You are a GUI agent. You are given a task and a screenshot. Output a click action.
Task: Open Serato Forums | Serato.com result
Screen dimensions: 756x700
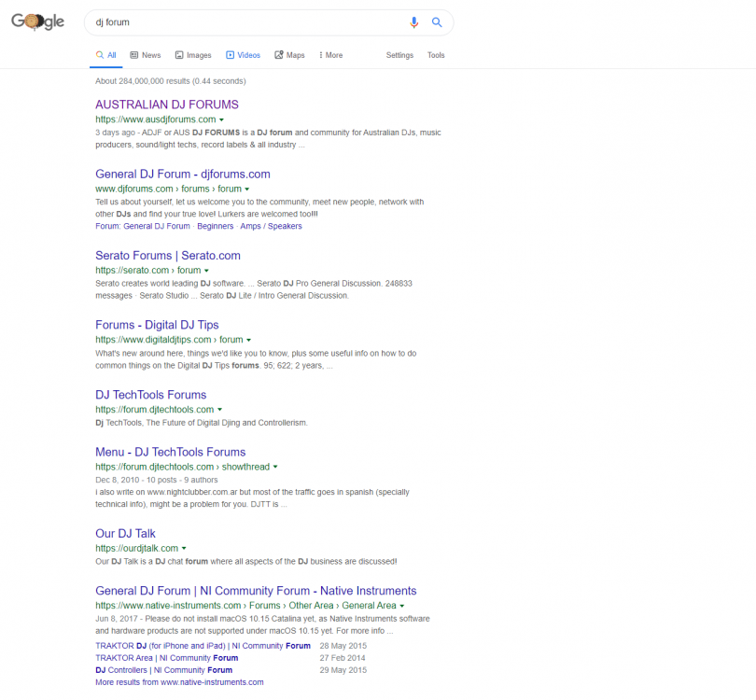168,256
